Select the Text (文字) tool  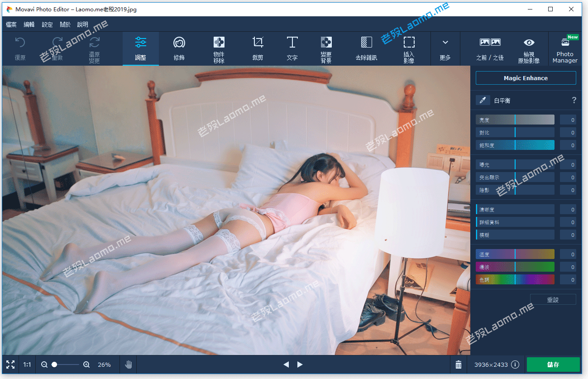292,49
